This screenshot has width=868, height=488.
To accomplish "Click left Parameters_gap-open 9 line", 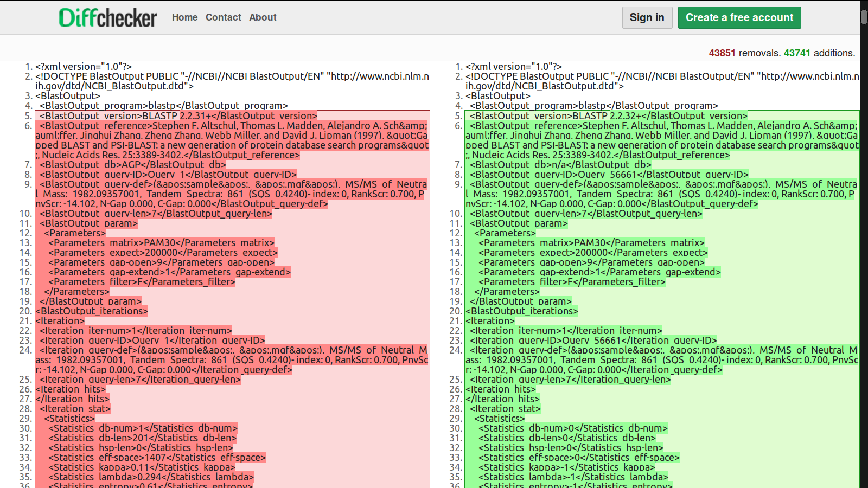I will [x=162, y=262].
